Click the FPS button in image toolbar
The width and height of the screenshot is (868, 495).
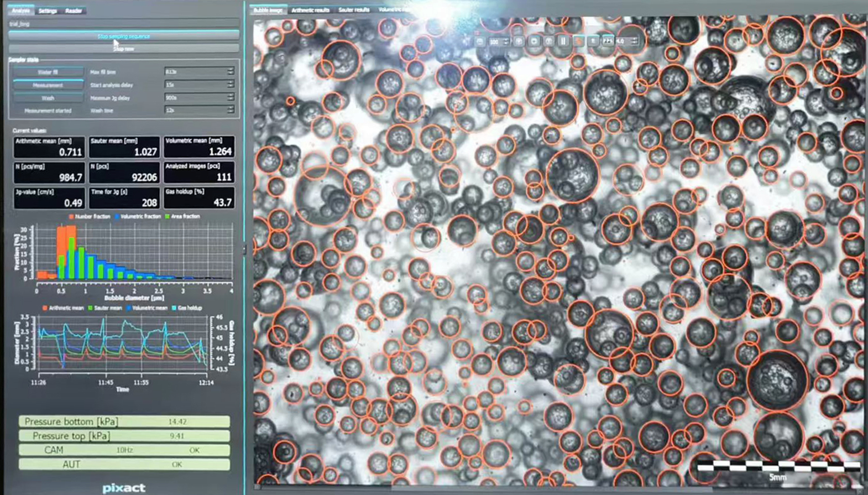pos(608,41)
